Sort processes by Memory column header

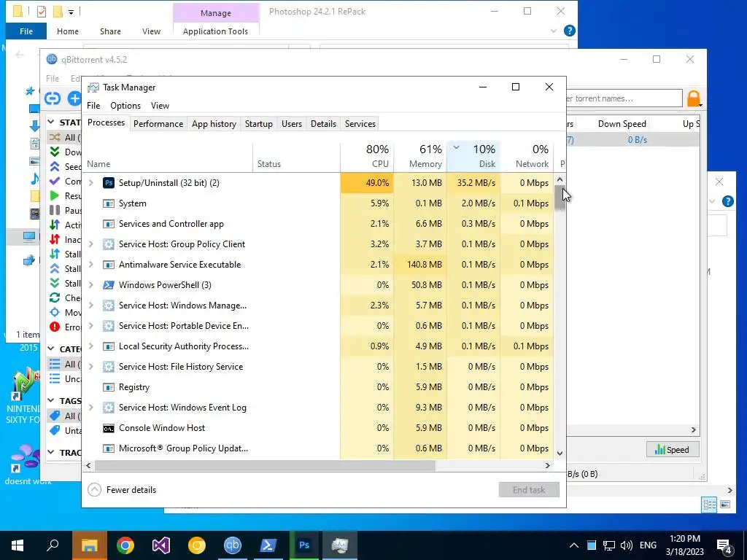point(421,156)
